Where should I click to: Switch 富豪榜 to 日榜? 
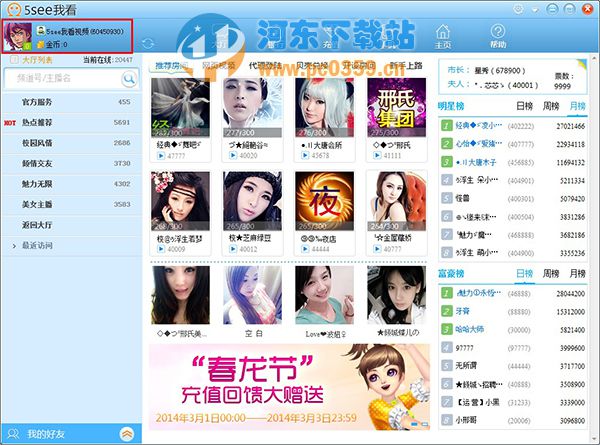(524, 274)
